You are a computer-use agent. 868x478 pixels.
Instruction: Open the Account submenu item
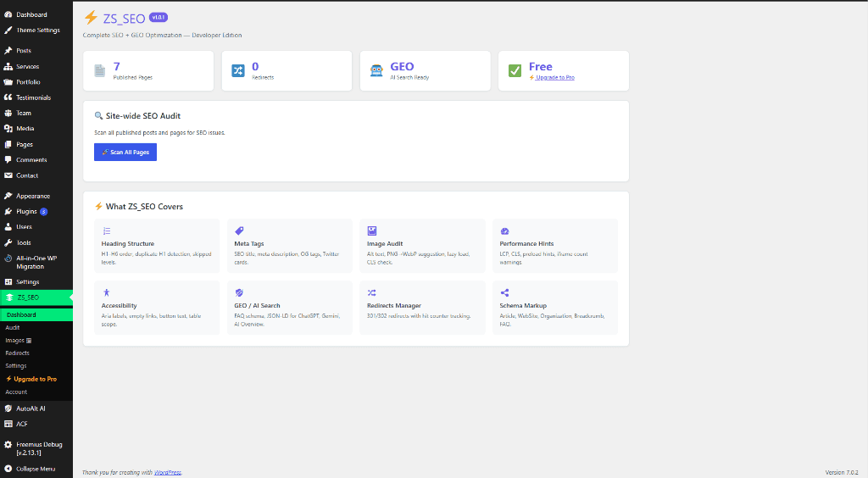pyautogui.click(x=16, y=392)
